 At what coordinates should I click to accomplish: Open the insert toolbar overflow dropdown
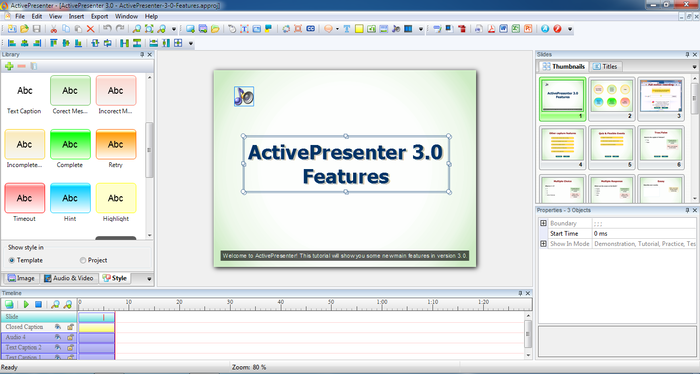click(421, 29)
